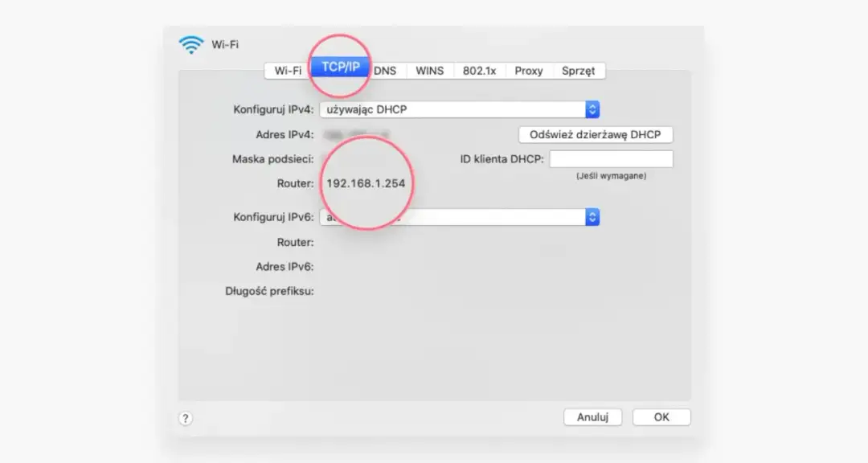868x463 pixels.
Task: Switch to the WINS tab
Action: click(430, 71)
